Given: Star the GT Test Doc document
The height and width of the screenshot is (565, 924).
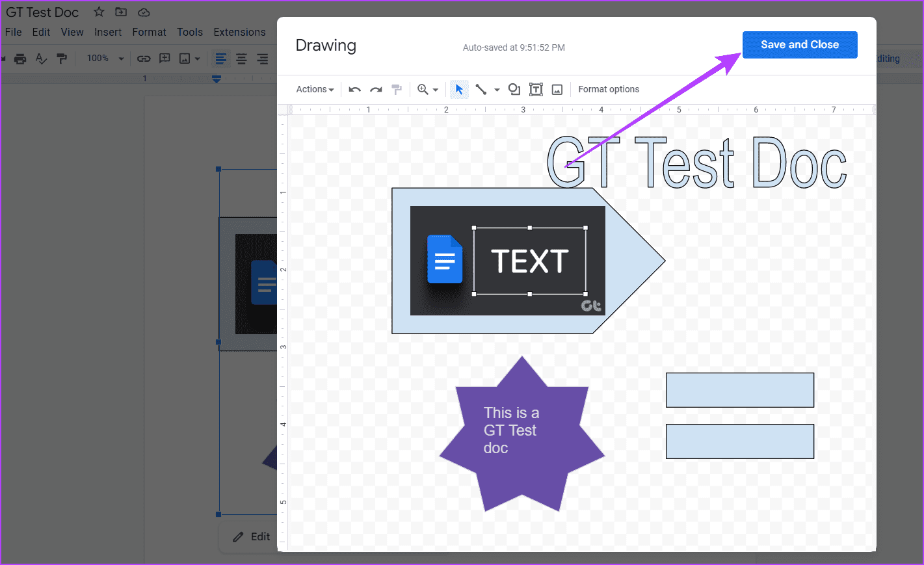Looking at the screenshot, I should point(99,12).
